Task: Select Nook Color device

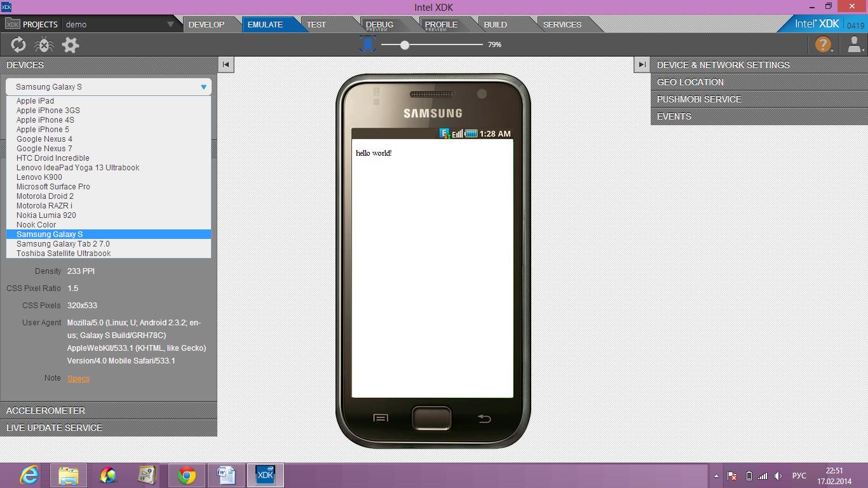Action: [x=109, y=225]
